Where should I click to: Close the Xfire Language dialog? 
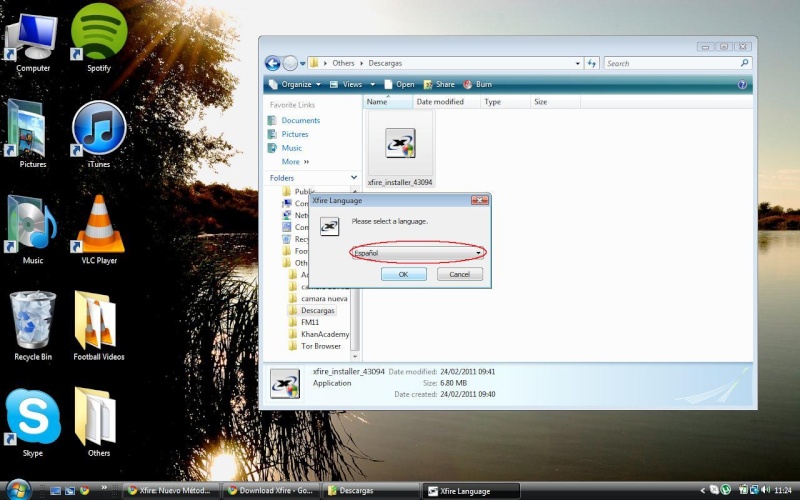coord(479,201)
